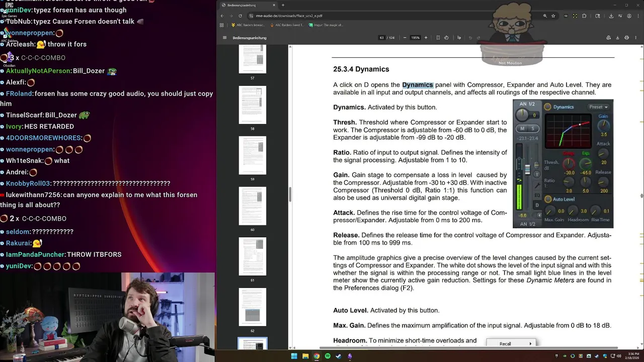Open page 59 thumbnail
644x362 pixels.
252,155
